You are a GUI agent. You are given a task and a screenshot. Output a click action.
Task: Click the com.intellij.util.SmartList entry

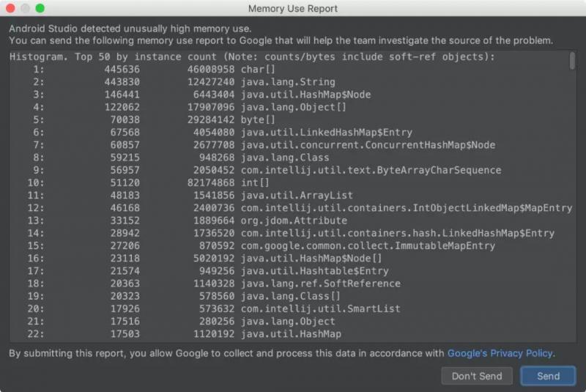coord(320,308)
